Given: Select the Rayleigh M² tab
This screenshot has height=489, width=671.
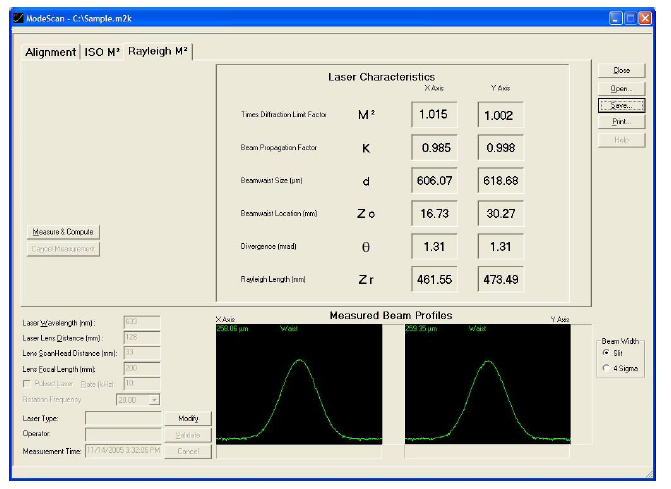Looking at the screenshot, I should pyautogui.click(x=158, y=51).
